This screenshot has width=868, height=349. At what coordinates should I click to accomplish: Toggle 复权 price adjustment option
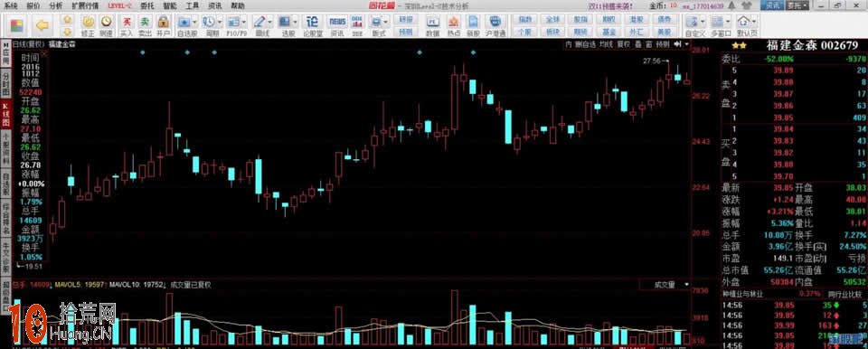tap(624, 43)
